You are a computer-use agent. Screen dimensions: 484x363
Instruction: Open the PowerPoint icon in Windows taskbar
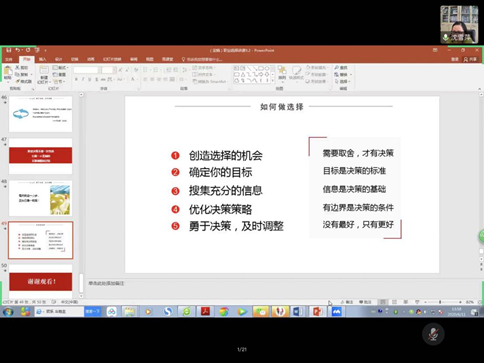(x=317, y=312)
